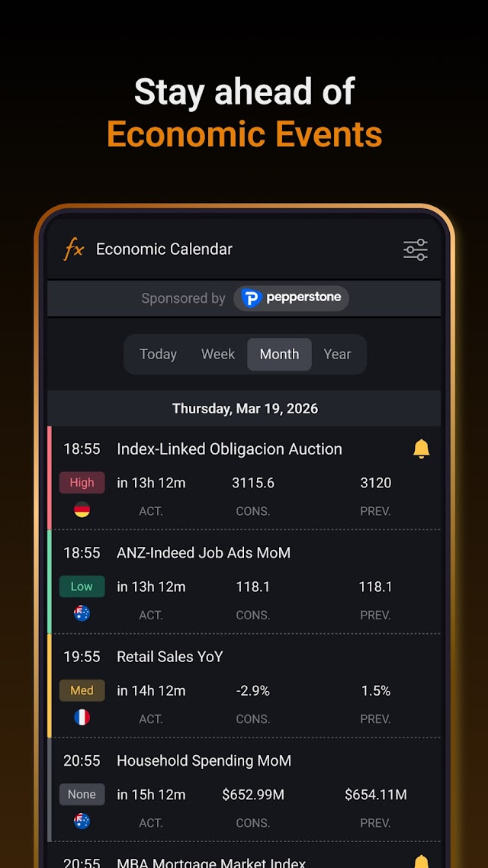Viewport: 488px width, 868px height.
Task: Open the filter settings sliders icon
Action: pyautogui.click(x=415, y=249)
